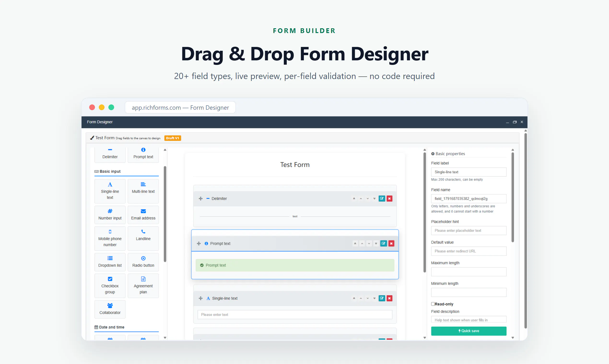
Task: Add a Checkbox group field tile
Action: (x=110, y=285)
